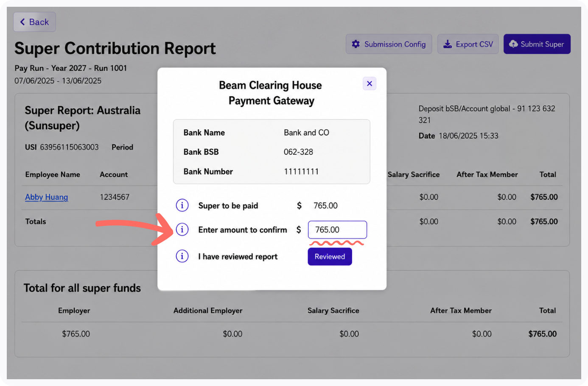Screen dimensions: 588x386
Task: Click the gear icon in Submission Config
Action: [356, 44]
